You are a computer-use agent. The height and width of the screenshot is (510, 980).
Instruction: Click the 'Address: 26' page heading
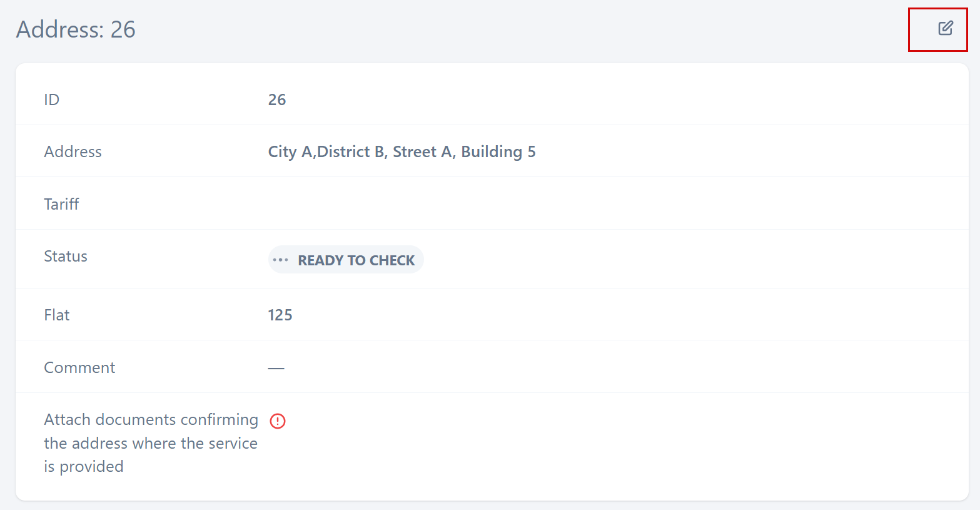click(76, 29)
